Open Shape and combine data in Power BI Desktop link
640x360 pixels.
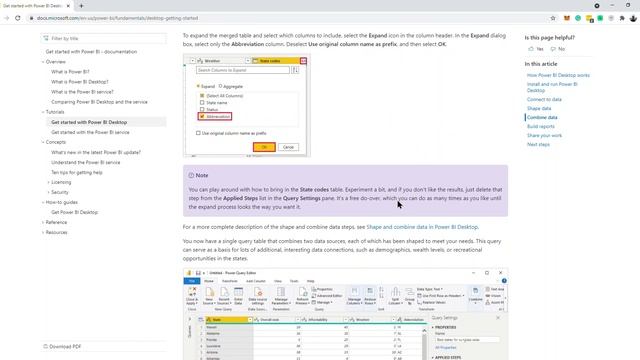pyautogui.click(x=422, y=227)
